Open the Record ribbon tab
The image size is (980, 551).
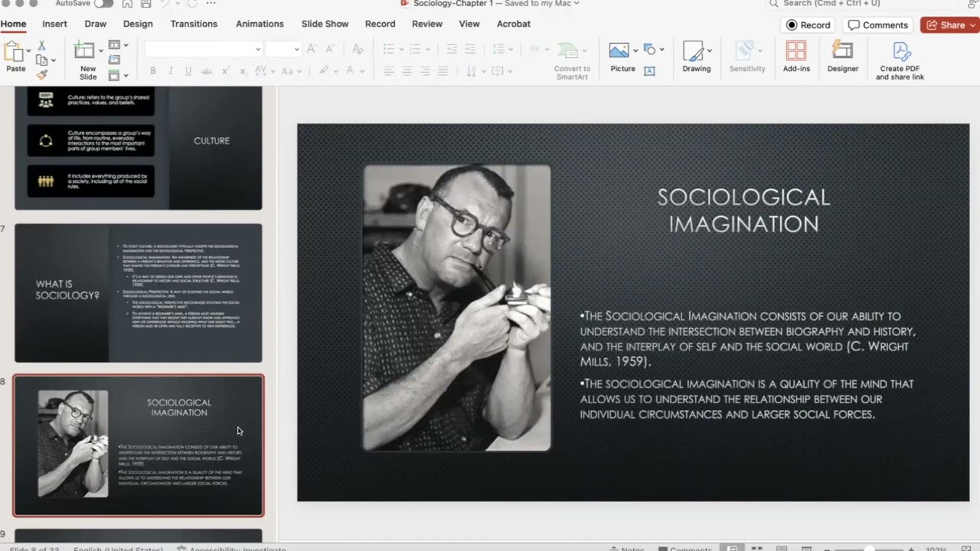pos(380,24)
